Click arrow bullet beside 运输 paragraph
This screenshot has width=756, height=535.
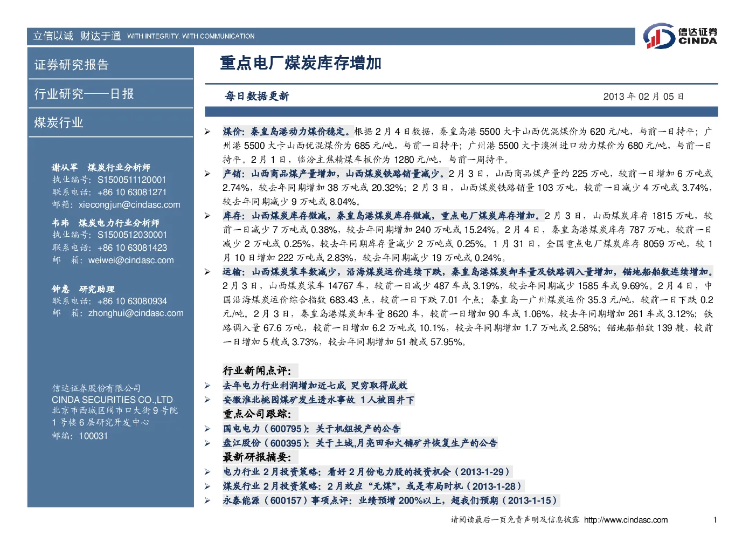(207, 272)
